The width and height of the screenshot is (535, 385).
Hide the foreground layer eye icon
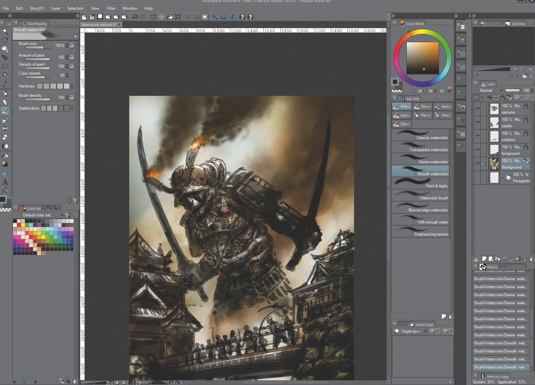click(477, 150)
